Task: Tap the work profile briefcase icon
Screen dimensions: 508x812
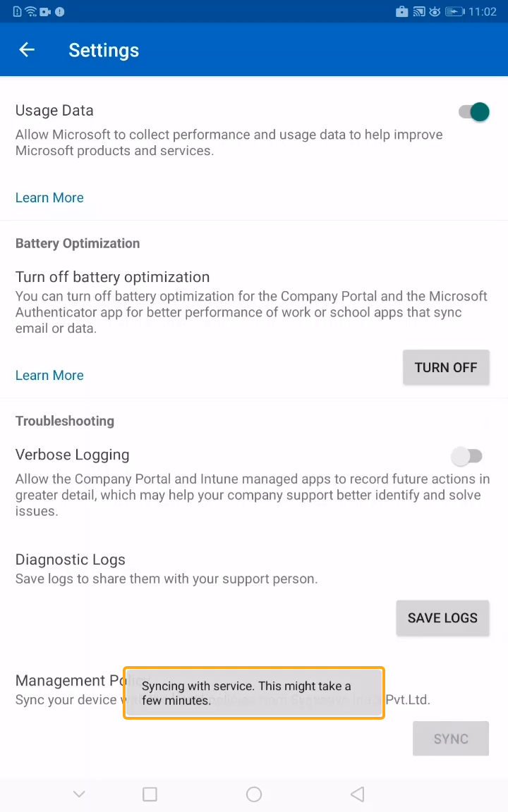Action: [402, 11]
